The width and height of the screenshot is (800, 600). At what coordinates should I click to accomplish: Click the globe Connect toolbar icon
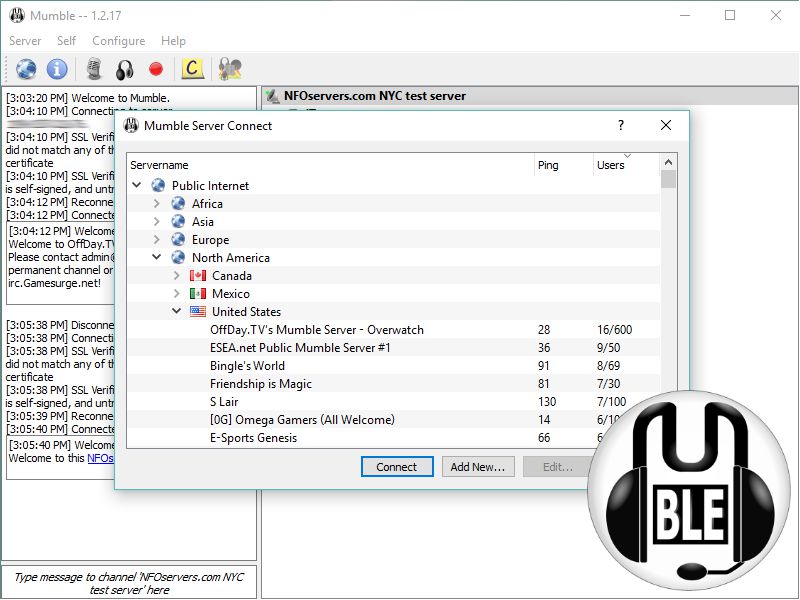coord(26,69)
